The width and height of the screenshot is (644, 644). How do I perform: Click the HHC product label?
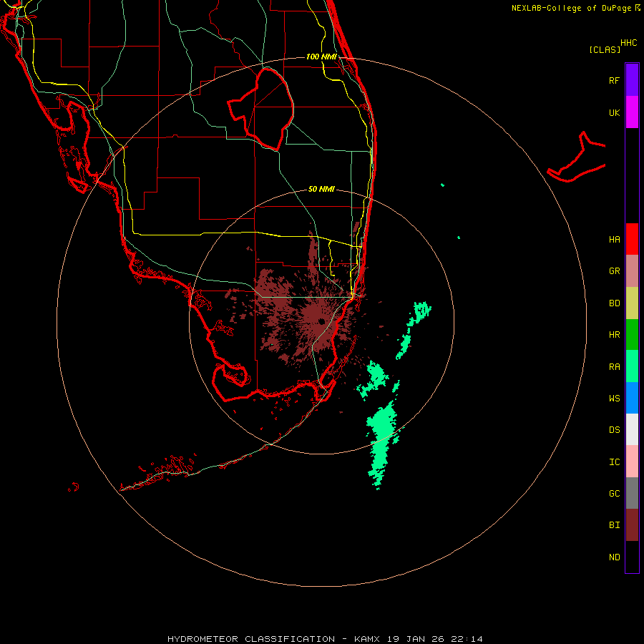point(628,43)
